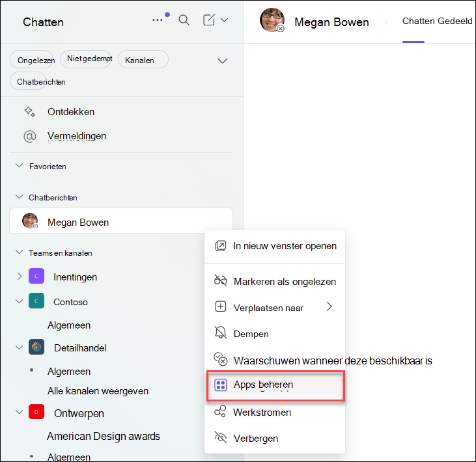Click the Vermeldingen at-sign icon
This screenshot has width=476, height=462.
click(30, 136)
